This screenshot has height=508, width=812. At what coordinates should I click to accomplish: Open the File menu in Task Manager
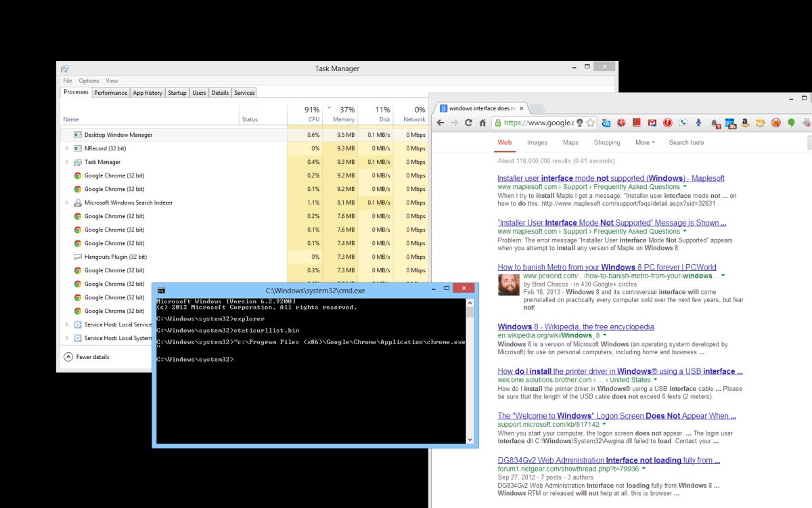tap(68, 81)
